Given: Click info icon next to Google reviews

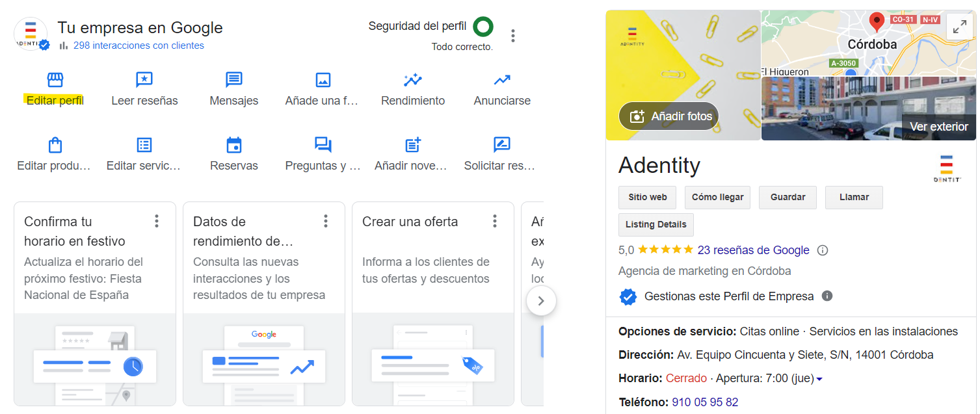Looking at the screenshot, I should pyautogui.click(x=823, y=250).
